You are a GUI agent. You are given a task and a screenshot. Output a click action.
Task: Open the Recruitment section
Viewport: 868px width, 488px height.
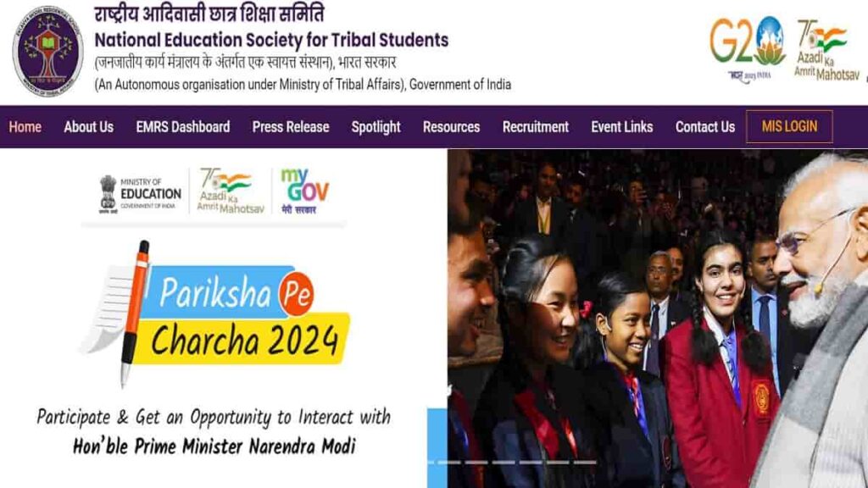[536, 127]
